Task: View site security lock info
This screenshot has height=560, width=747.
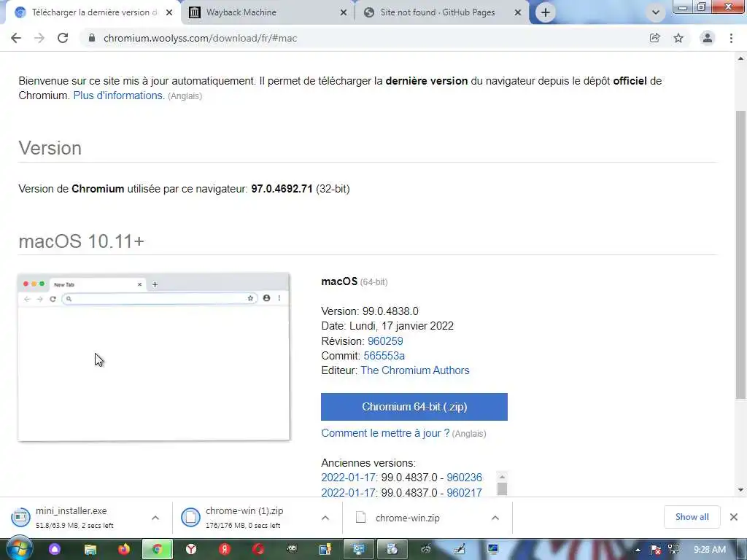Action: 91,38
